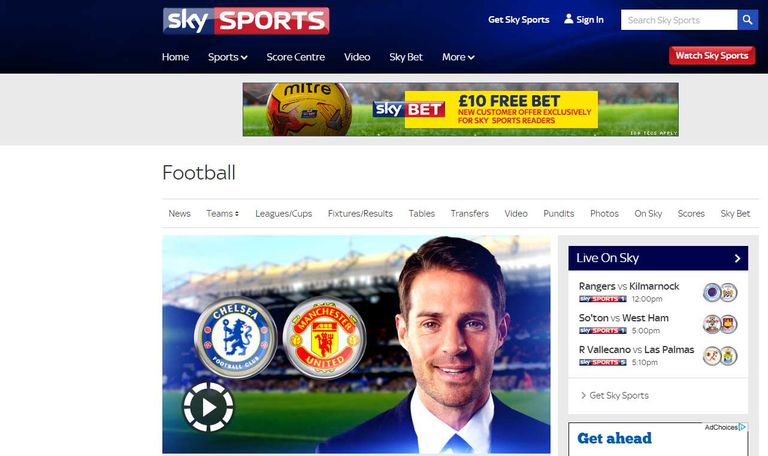768x456 pixels.
Task: Play the Chelsea vs Manchester United video
Action: pos(208,407)
